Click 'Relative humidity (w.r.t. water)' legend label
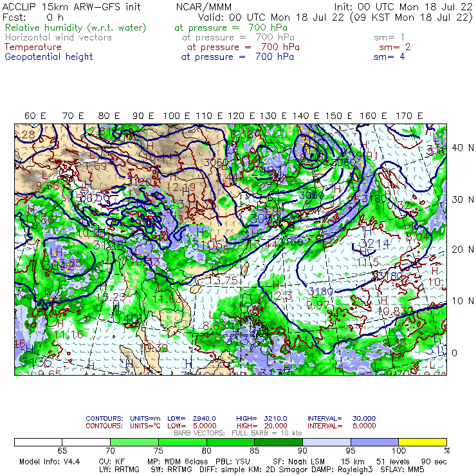This screenshot has width=476, height=476. [x=76, y=28]
